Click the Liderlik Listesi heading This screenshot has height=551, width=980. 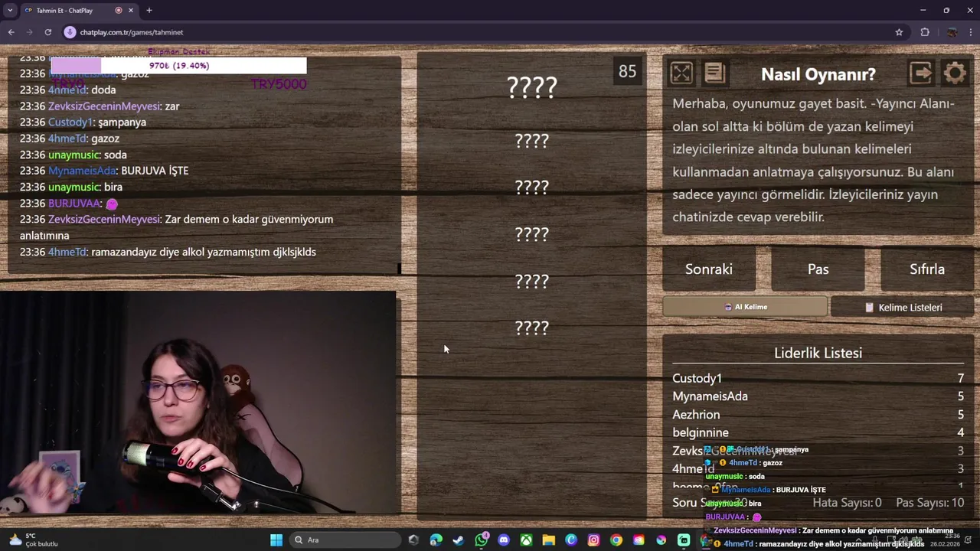(x=818, y=353)
